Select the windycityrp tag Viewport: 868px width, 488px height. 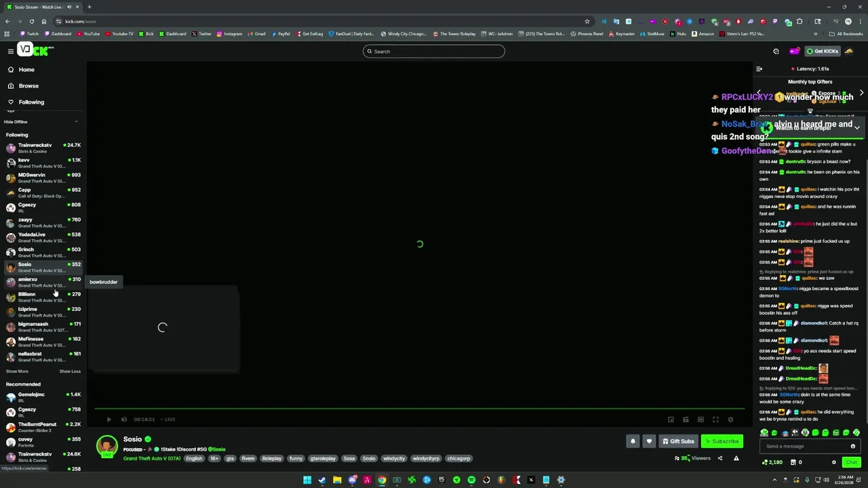[426, 458]
